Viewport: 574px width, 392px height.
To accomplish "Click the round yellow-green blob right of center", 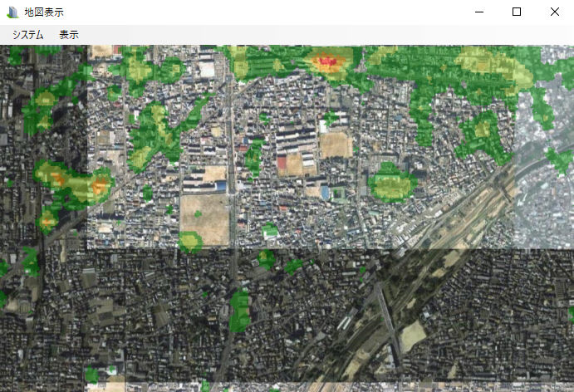I will pos(390,183).
